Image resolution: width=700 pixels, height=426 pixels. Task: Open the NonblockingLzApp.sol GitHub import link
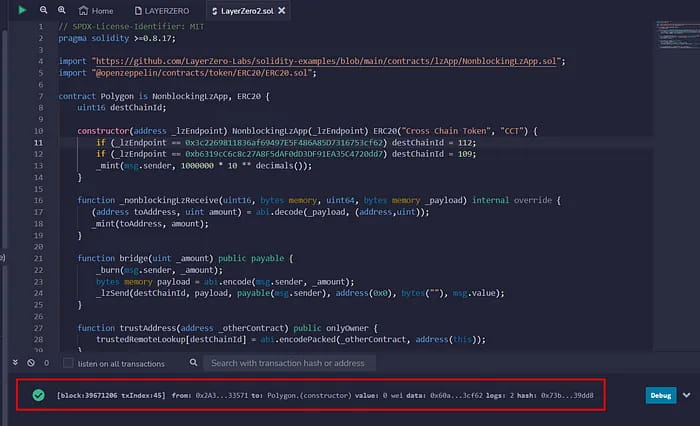click(326, 61)
